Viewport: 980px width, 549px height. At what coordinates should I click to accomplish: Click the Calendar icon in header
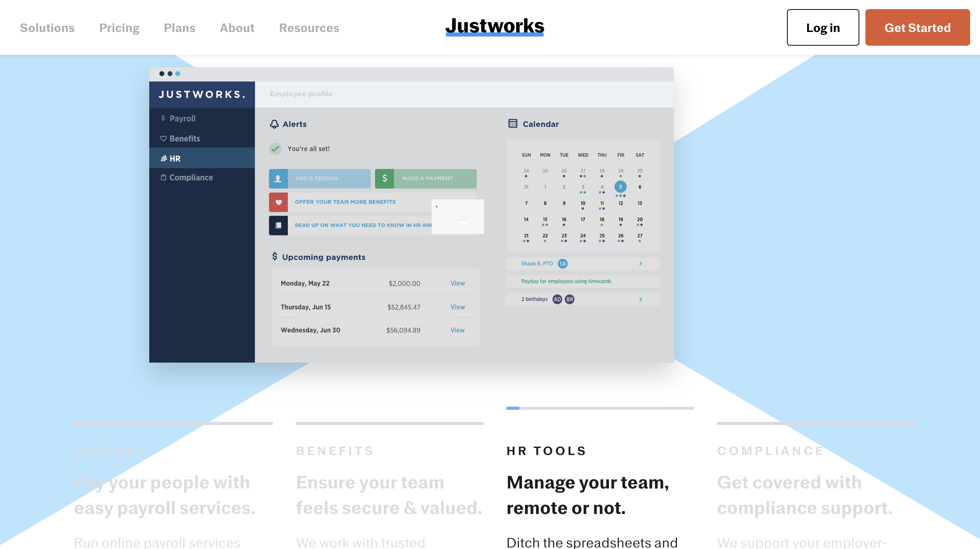512,123
